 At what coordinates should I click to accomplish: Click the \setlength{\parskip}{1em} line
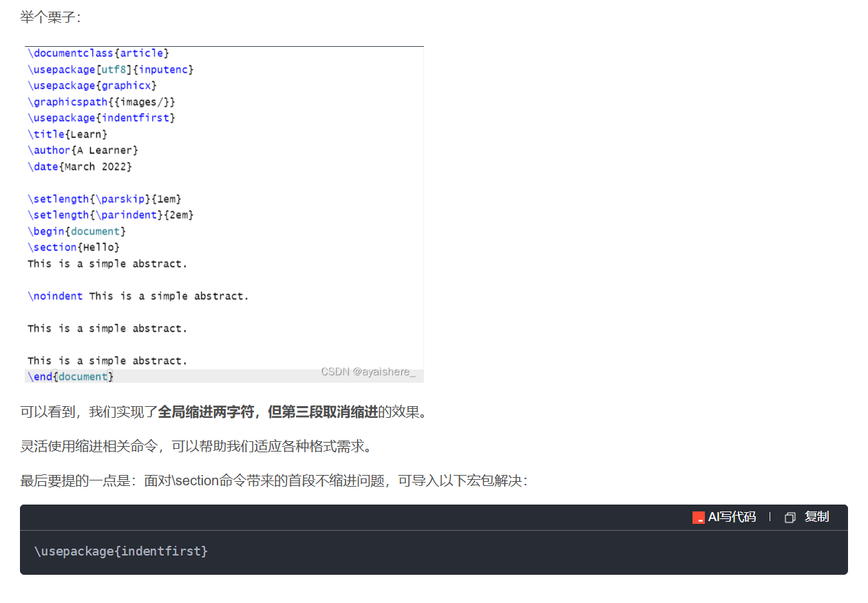click(105, 198)
